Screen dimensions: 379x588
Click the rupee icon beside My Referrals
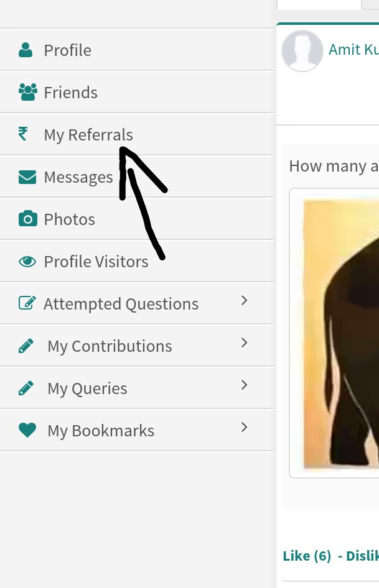tap(23, 134)
